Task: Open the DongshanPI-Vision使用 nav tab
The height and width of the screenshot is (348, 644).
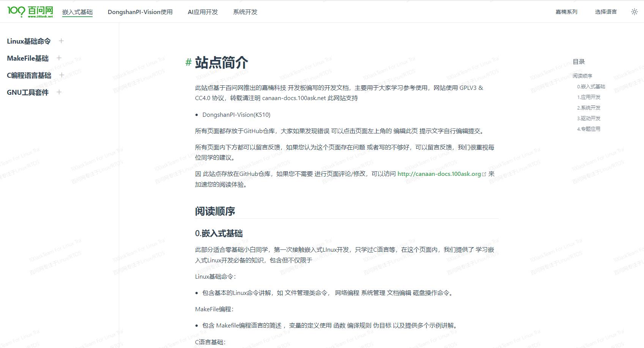Action: [140, 12]
